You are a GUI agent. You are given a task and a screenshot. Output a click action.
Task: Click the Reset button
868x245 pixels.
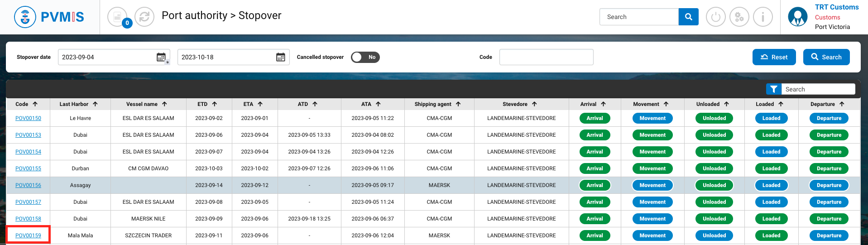pos(774,57)
